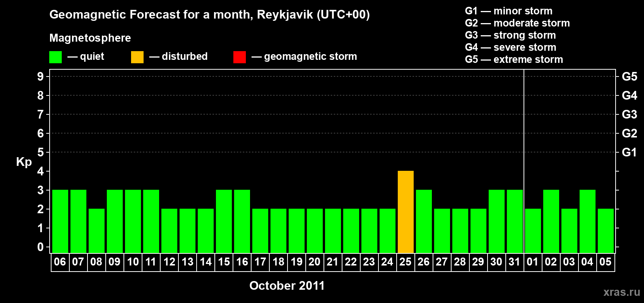This screenshot has height=303, width=644.
Task: Click date label 17 on the axis
Action: (260, 262)
